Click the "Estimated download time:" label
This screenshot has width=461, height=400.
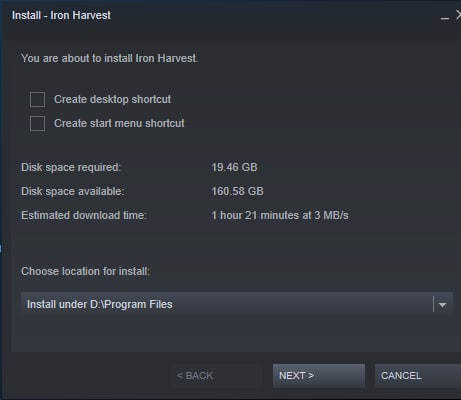(x=84, y=215)
